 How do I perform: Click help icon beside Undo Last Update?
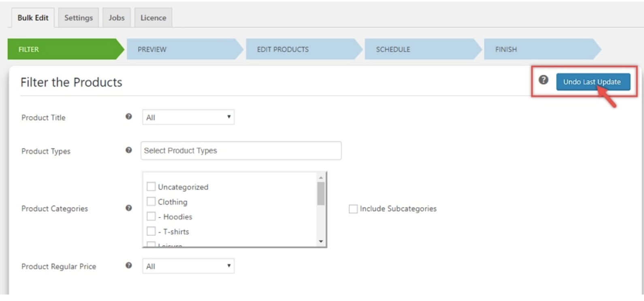click(543, 80)
